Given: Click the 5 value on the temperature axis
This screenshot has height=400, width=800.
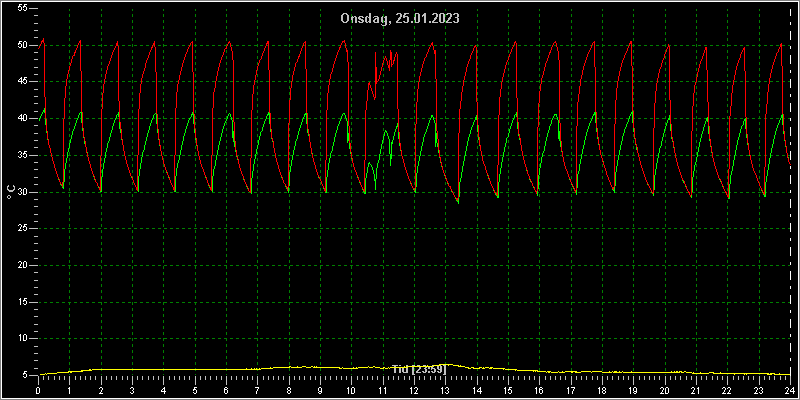Looking at the screenshot, I should pos(26,375).
